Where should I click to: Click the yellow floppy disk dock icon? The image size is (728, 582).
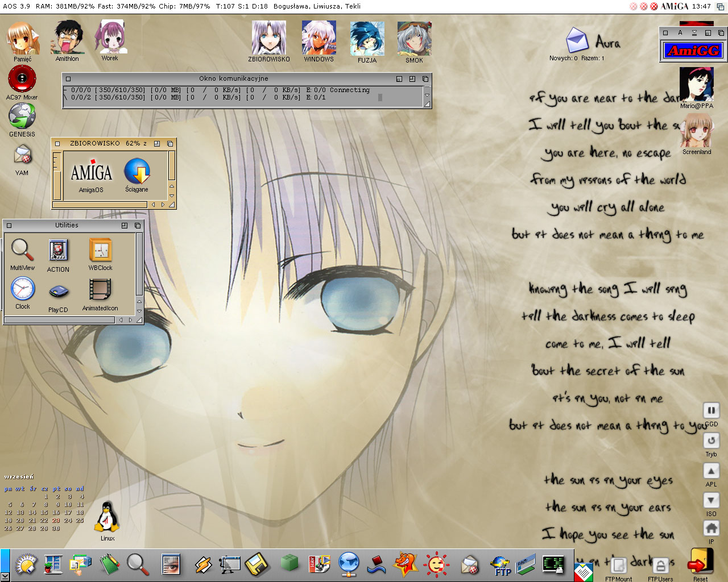click(257, 564)
